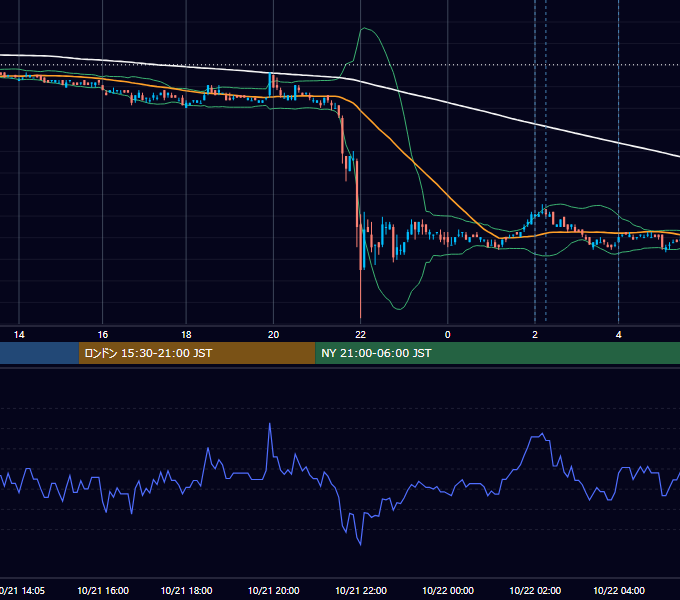This screenshot has height=600, width=680.
Task: Click the oscillator peak near 20:00
Action: tap(270, 425)
